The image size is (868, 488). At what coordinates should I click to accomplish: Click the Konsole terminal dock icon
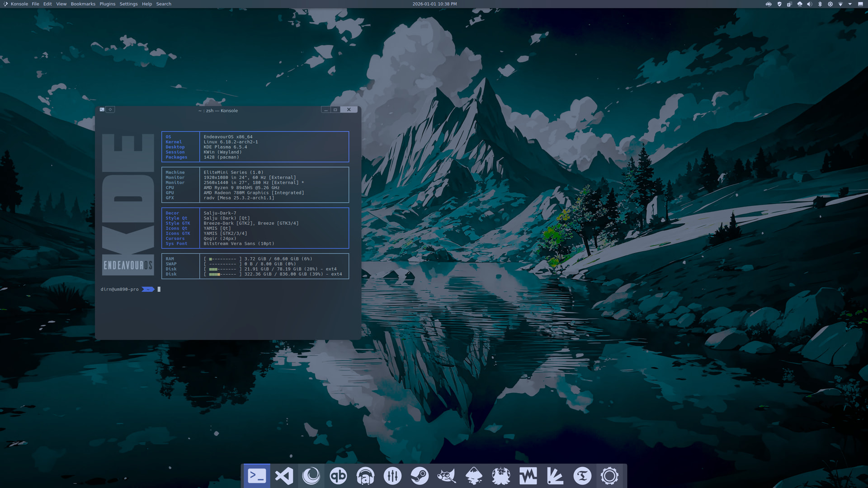(257, 476)
